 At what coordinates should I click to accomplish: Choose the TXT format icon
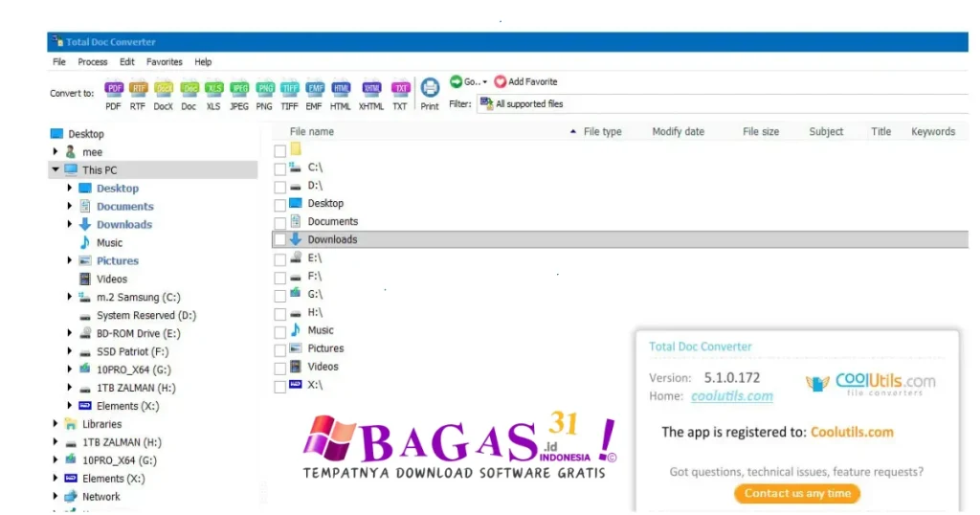(400, 89)
